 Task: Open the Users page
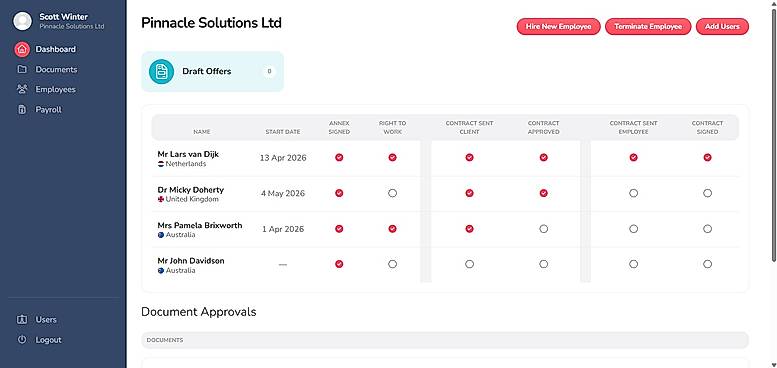(46, 319)
